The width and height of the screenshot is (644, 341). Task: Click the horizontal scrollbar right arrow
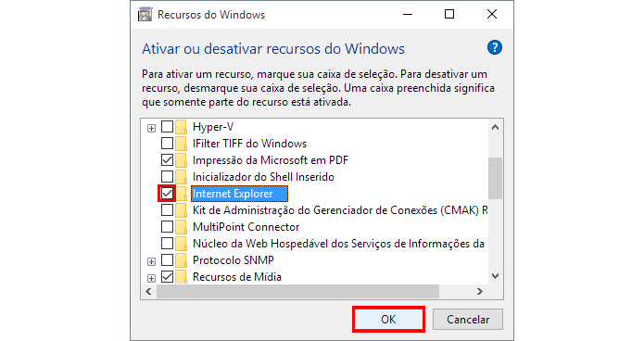point(479,291)
